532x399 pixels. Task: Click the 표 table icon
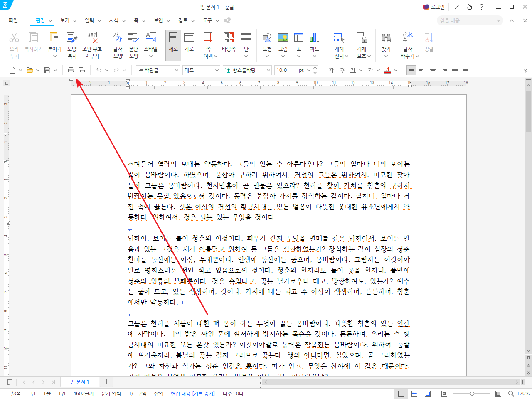coord(299,38)
